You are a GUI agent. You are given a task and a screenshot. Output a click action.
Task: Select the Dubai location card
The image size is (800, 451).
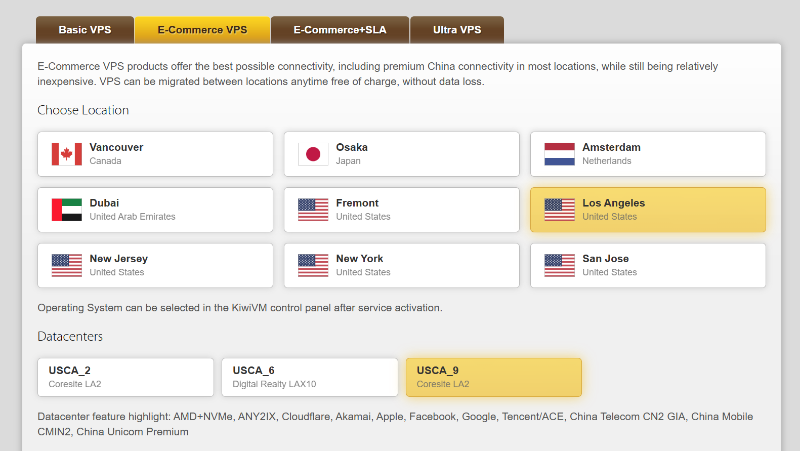coord(155,210)
